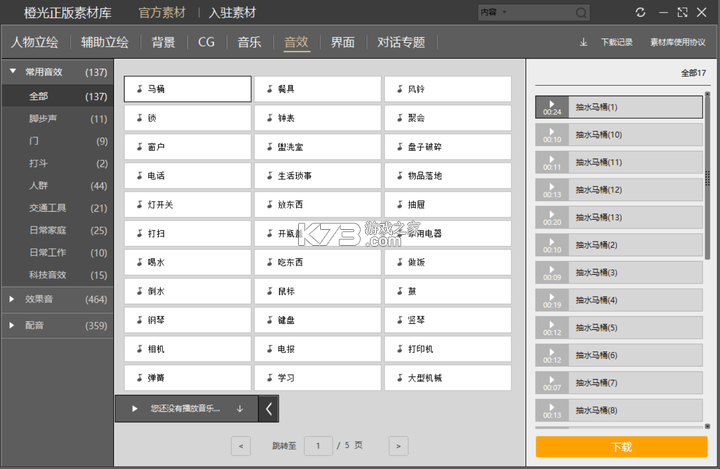The height and width of the screenshot is (469, 720).
Task: Switch to the 背景 tab
Action: click(x=163, y=42)
